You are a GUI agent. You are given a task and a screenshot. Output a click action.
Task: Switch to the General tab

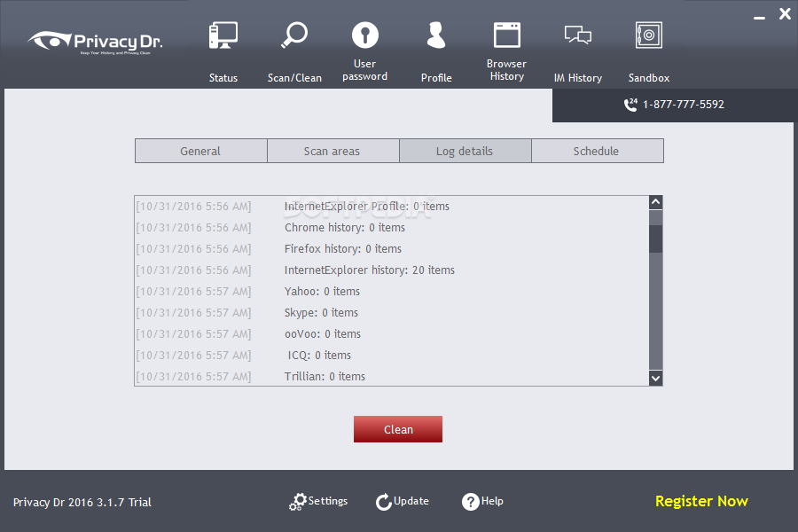coord(200,152)
